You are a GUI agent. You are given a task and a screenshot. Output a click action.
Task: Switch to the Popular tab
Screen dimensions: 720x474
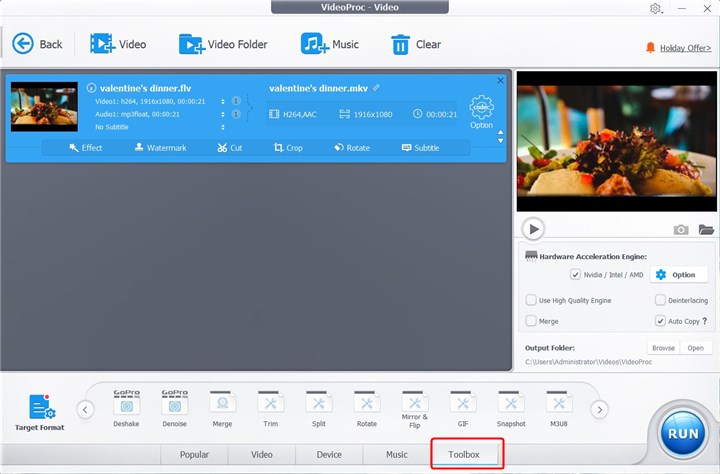(194, 454)
